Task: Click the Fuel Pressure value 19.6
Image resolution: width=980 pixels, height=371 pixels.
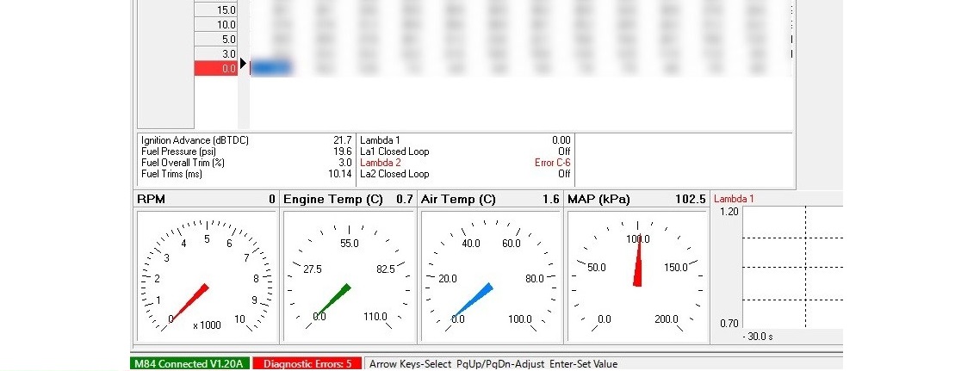Action: pos(343,151)
